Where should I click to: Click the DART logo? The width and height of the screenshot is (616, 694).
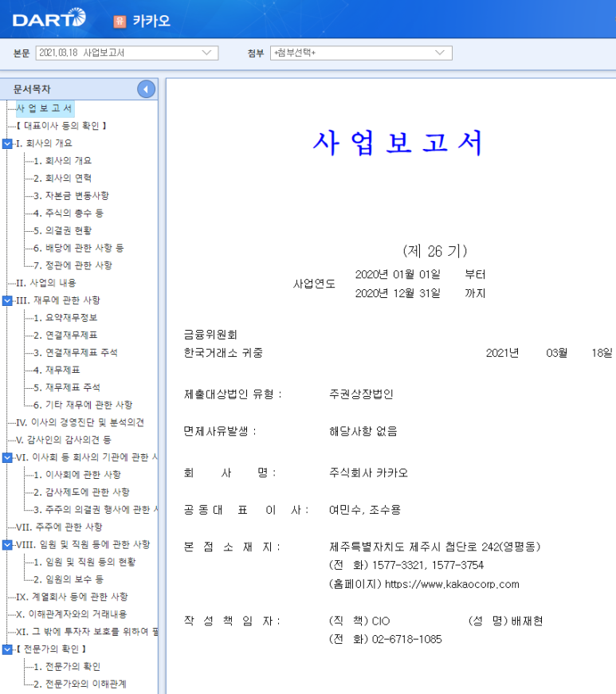click(49, 18)
